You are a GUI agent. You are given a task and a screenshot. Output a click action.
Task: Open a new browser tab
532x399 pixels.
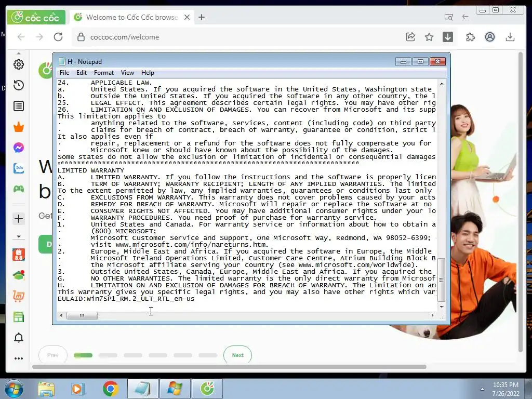tap(202, 17)
